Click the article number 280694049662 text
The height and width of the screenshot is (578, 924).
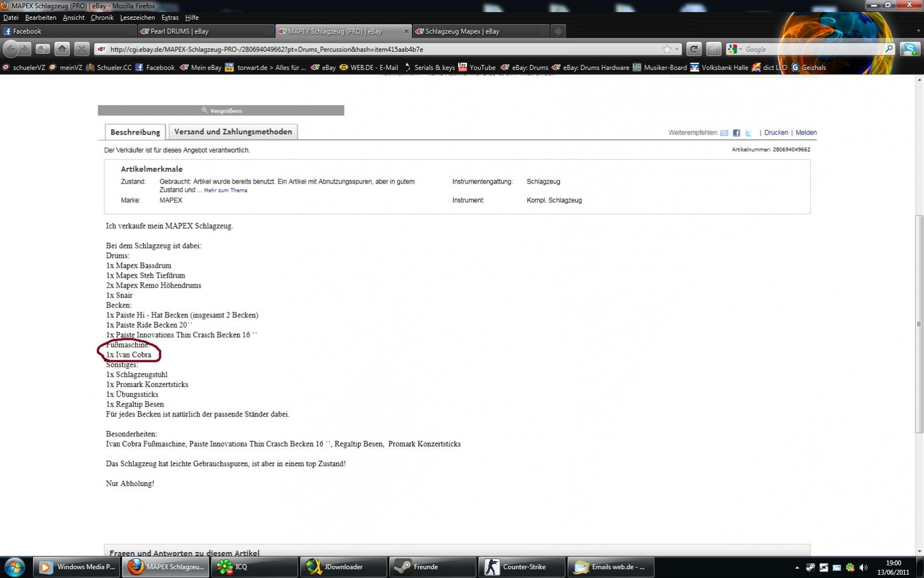pyautogui.click(x=791, y=149)
